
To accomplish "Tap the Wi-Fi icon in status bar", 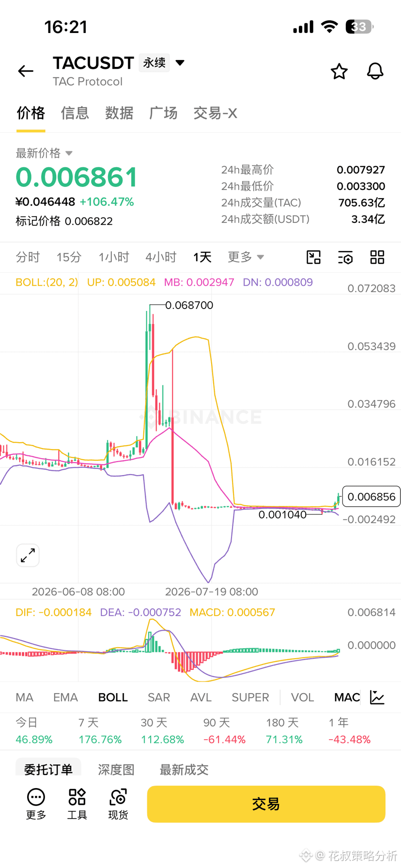I will pos(329,27).
